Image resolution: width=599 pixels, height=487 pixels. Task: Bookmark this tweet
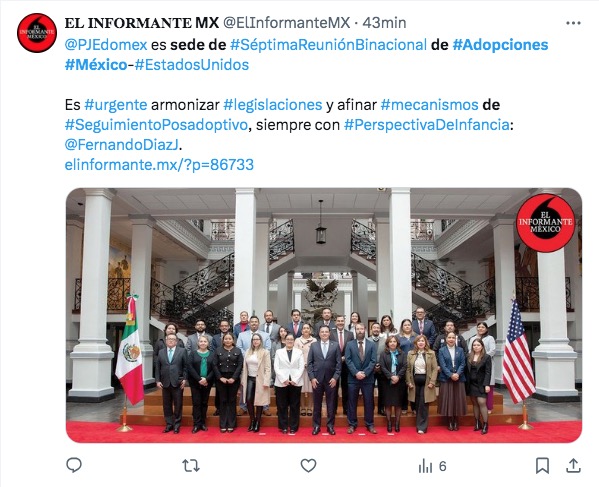coord(542,466)
